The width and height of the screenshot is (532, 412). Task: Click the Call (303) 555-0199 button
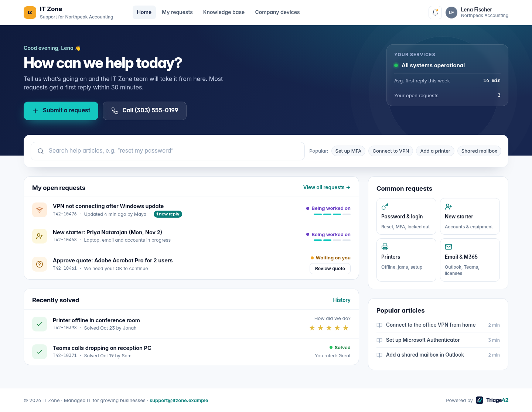pos(144,111)
